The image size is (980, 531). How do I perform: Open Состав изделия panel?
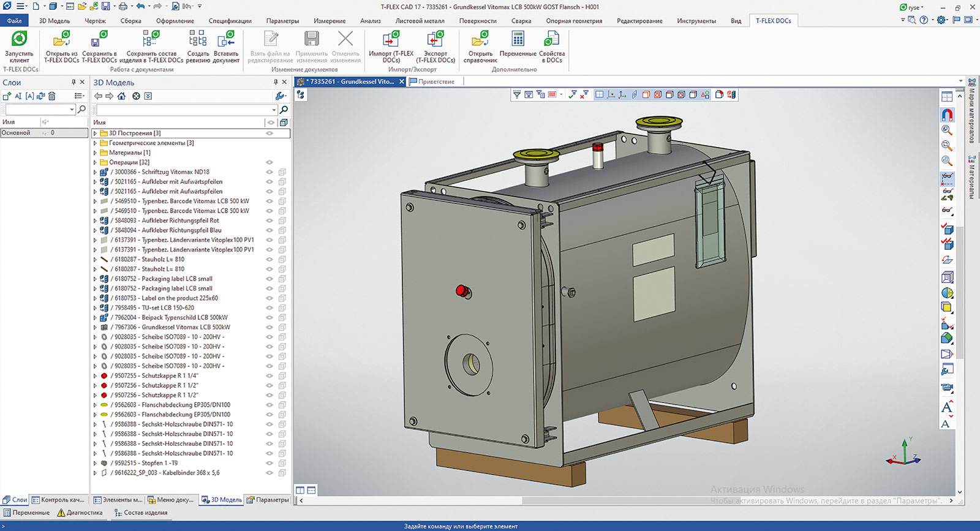[141, 513]
